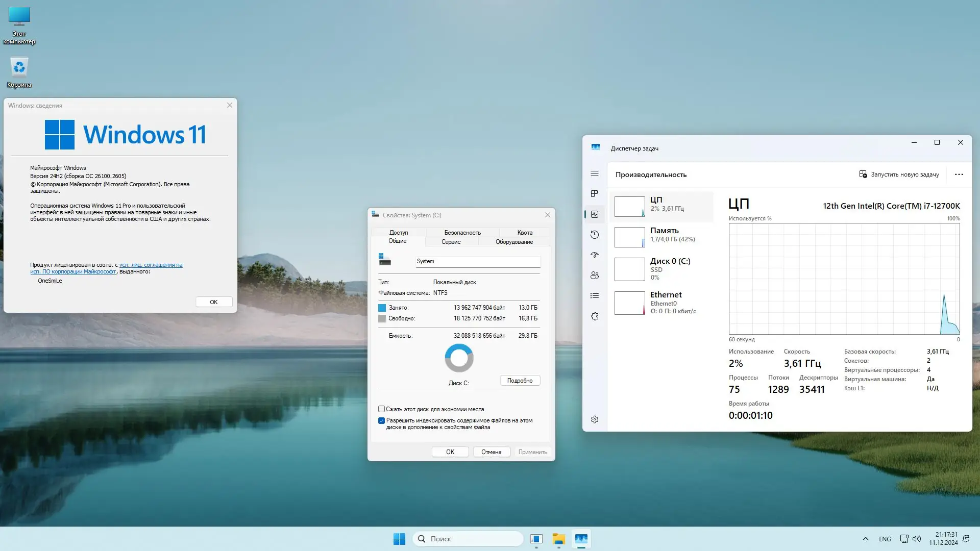Open the license agreement link
The image size is (980, 551).
(151, 265)
